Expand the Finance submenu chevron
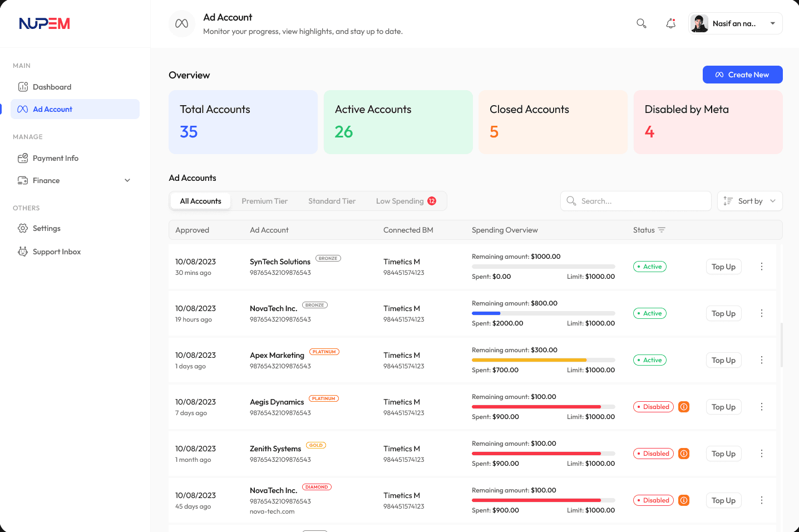Screen dimensions: 799x532 [127, 180]
